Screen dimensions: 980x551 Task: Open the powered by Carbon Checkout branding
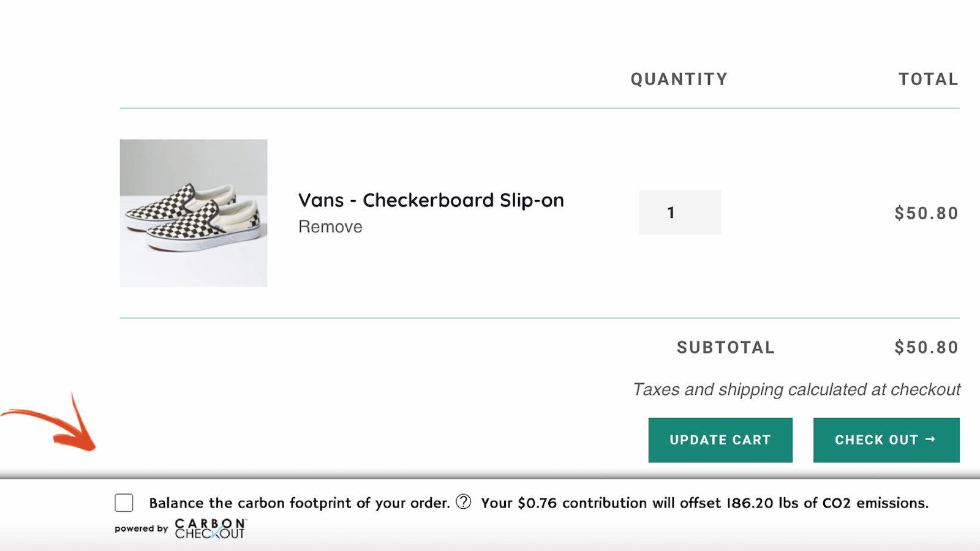pos(179,528)
